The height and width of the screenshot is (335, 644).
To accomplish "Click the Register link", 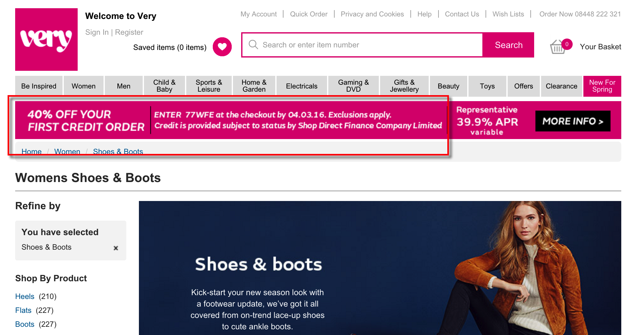I will 129,32.
